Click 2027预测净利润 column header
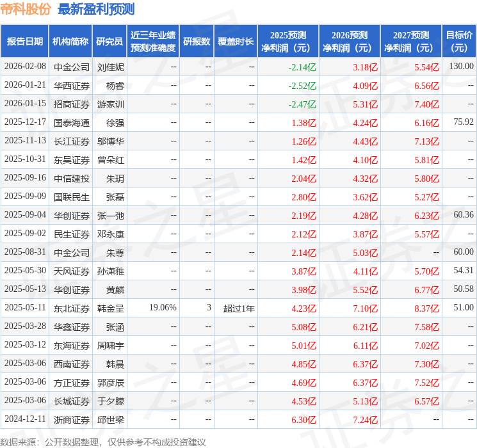This screenshot has height=448, width=477. (410, 41)
